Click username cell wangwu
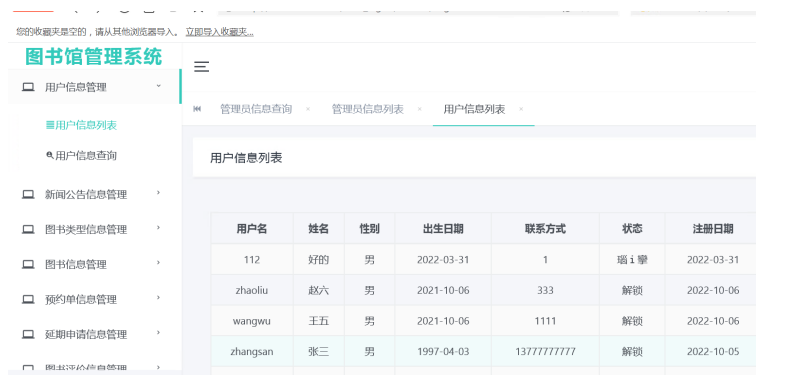Image resolution: width=796 pixels, height=377 pixels. click(252, 321)
